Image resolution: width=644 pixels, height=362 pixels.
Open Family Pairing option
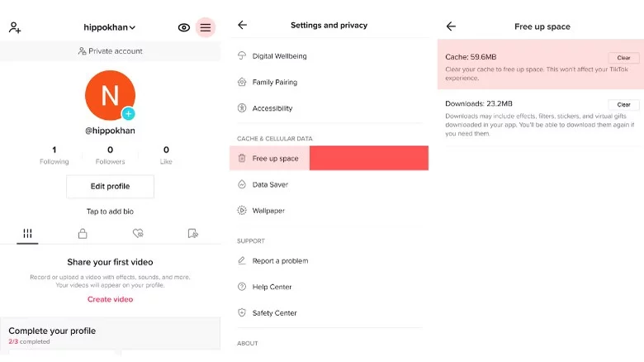274,83
